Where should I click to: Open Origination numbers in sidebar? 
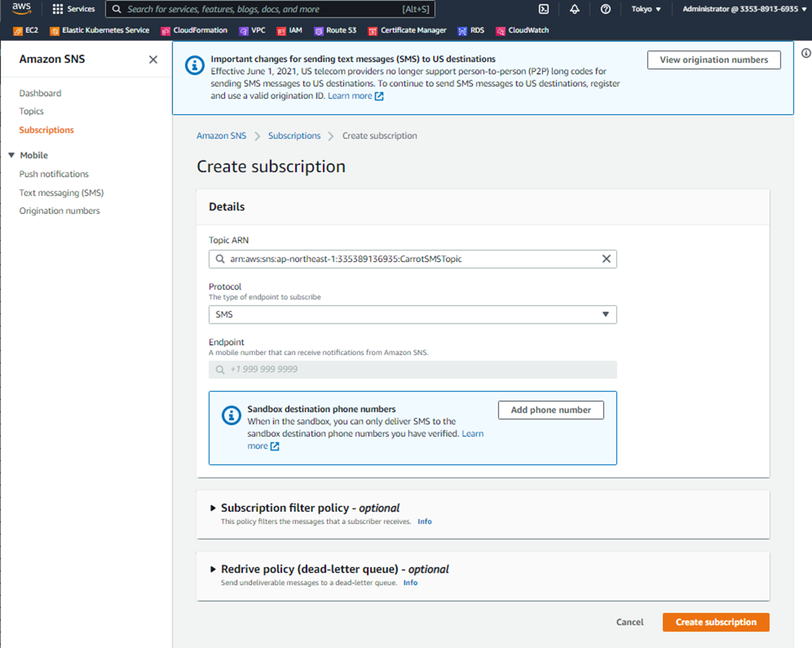(59, 211)
